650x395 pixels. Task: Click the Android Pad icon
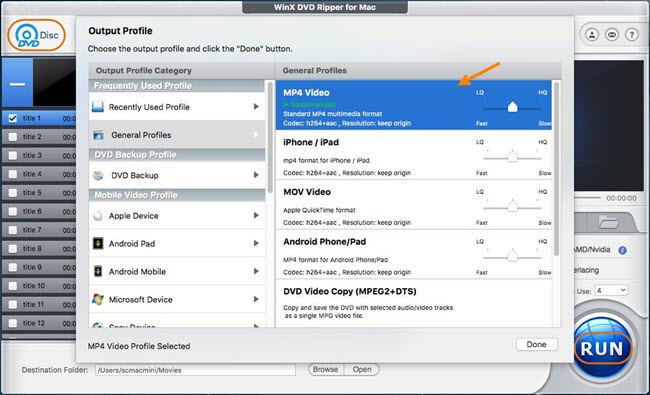click(x=98, y=243)
